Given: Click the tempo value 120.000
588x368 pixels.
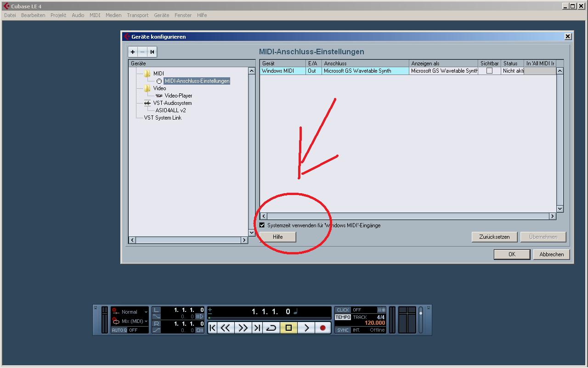Looking at the screenshot, I should point(375,323).
